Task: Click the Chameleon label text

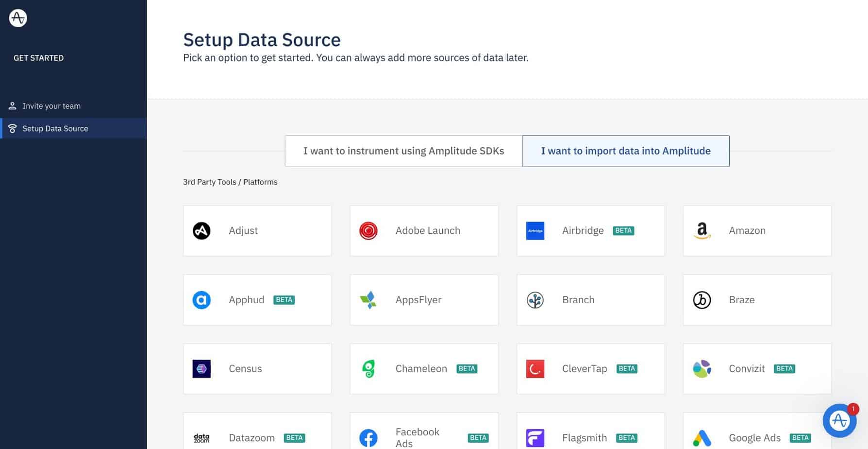Action: pyautogui.click(x=421, y=369)
